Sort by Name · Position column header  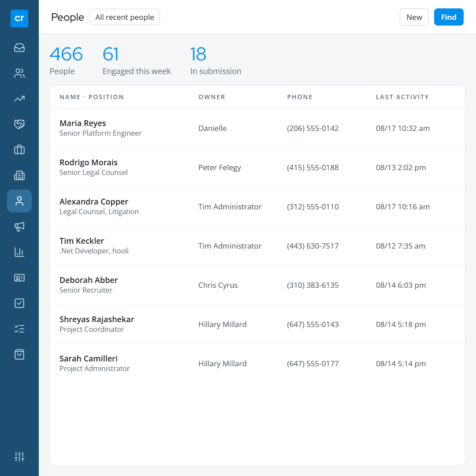[92, 97]
